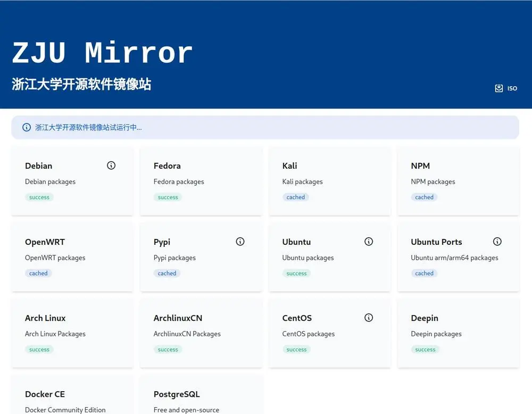
Task: Open the OpenWRT packages card
Action: (x=45, y=242)
